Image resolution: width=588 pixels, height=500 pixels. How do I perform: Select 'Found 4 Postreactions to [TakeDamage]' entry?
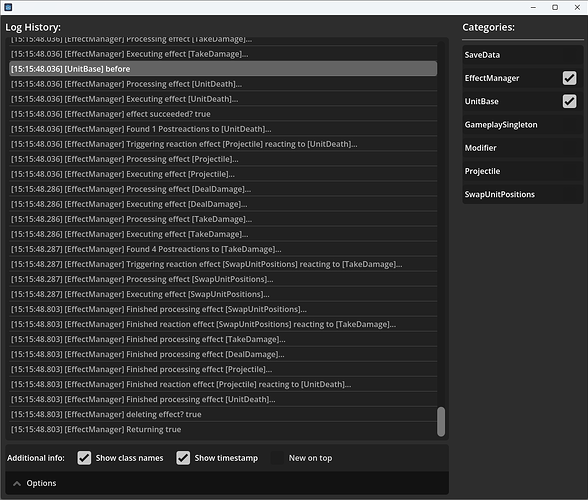coord(223,249)
